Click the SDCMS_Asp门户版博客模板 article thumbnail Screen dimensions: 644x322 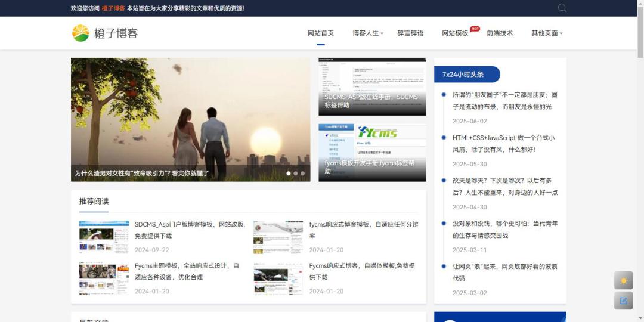click(104, 237)
